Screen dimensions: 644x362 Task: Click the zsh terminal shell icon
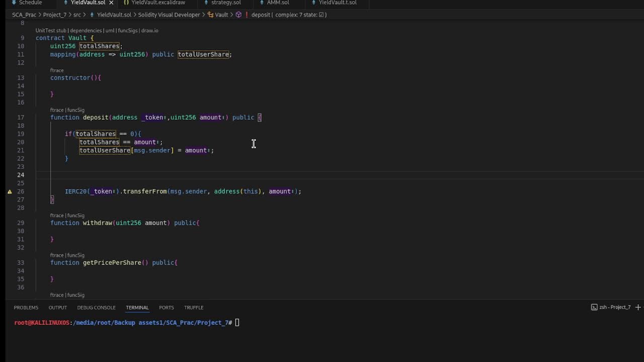pyautogui.click(x=594, y=307)
